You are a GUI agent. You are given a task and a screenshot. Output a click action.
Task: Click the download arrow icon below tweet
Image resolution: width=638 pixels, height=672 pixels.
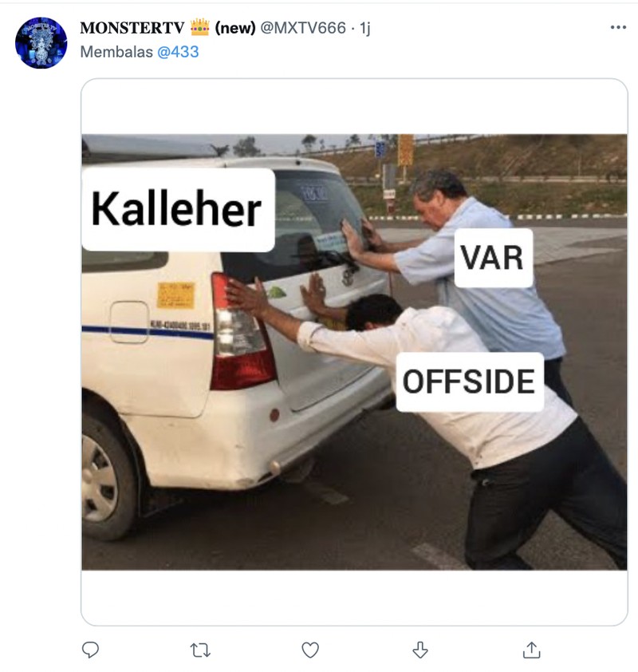coord(420,650)
